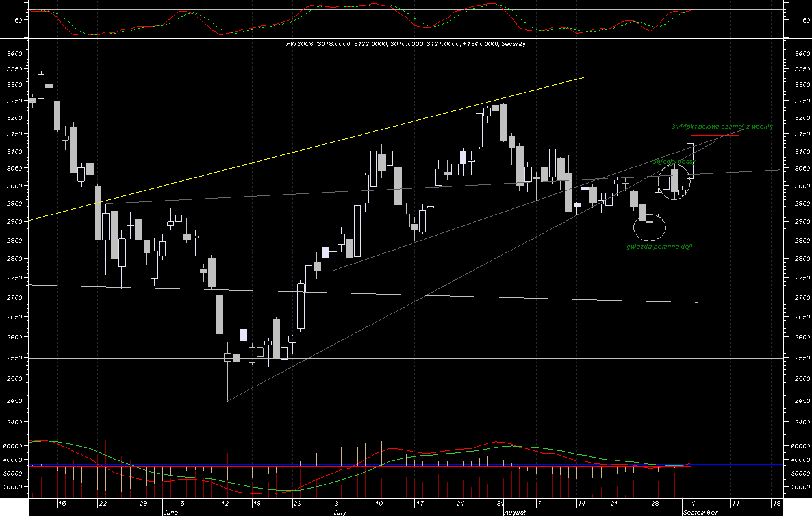Click date label 26 on the time axis
812x516 pixels.
(297, 503)
